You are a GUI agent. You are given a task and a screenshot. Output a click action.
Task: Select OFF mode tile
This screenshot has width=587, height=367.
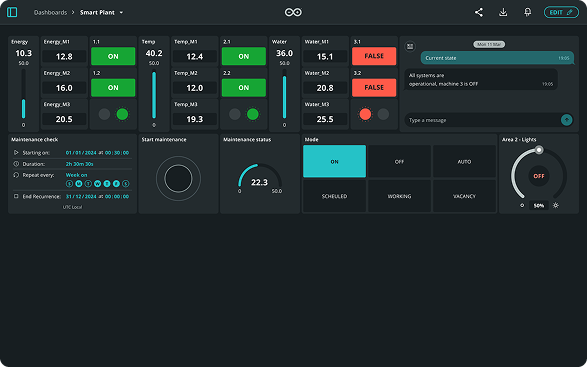click(x=399, y=161)
